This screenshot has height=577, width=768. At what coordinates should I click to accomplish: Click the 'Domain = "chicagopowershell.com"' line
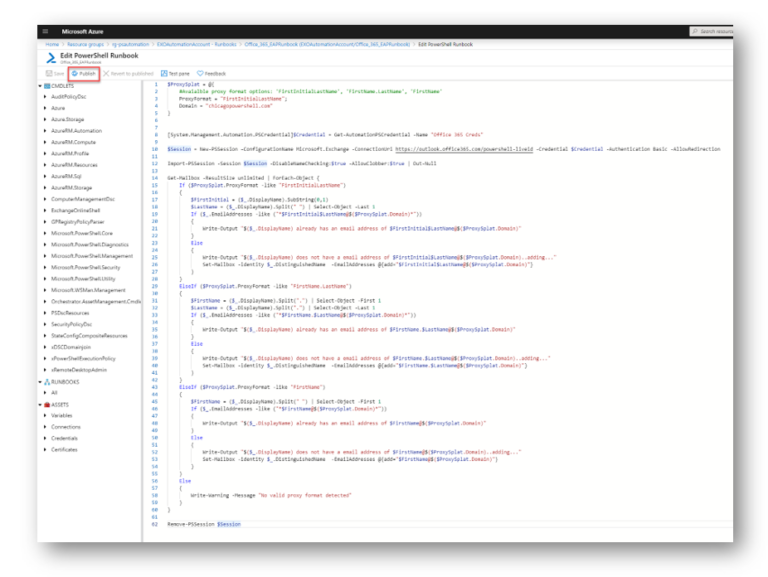pos(225,106)
